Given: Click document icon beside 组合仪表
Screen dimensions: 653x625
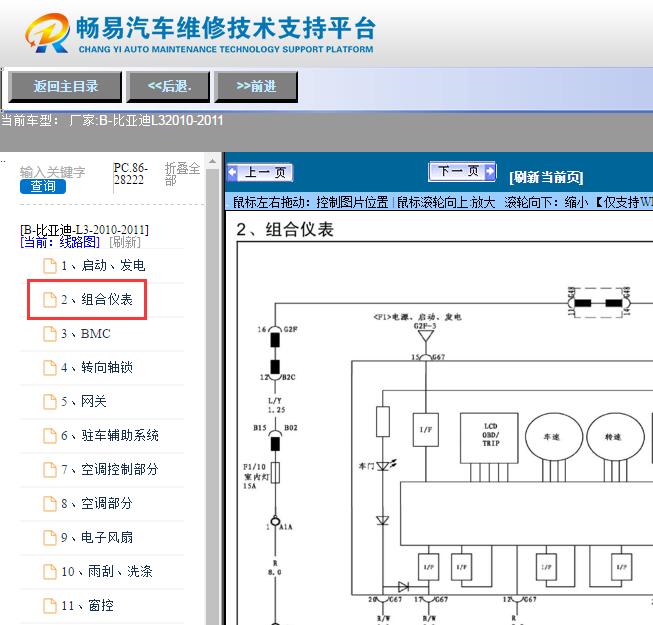Looking at the screenshot, I should point(50,300).
